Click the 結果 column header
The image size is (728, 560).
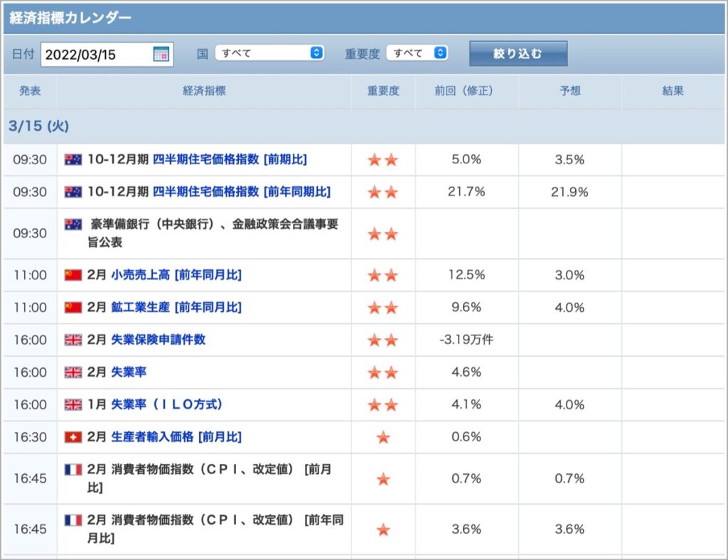[x=673, y=91]
